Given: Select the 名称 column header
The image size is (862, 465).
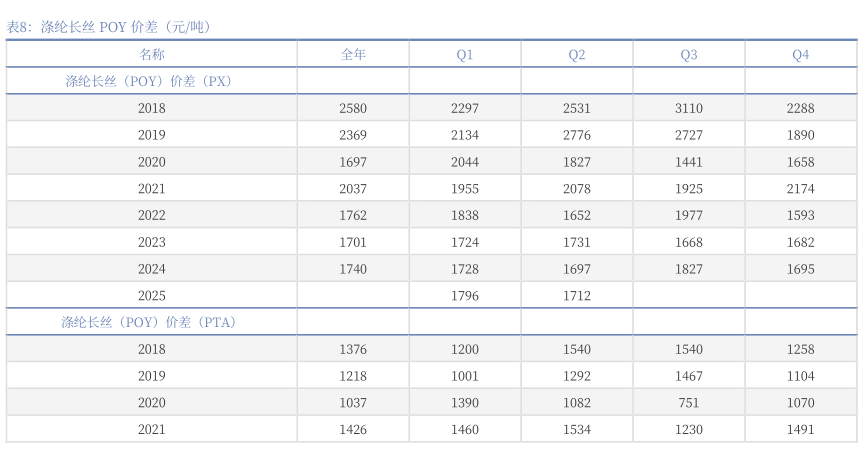Looking at the screenshot, I should [x=152, y=55].
